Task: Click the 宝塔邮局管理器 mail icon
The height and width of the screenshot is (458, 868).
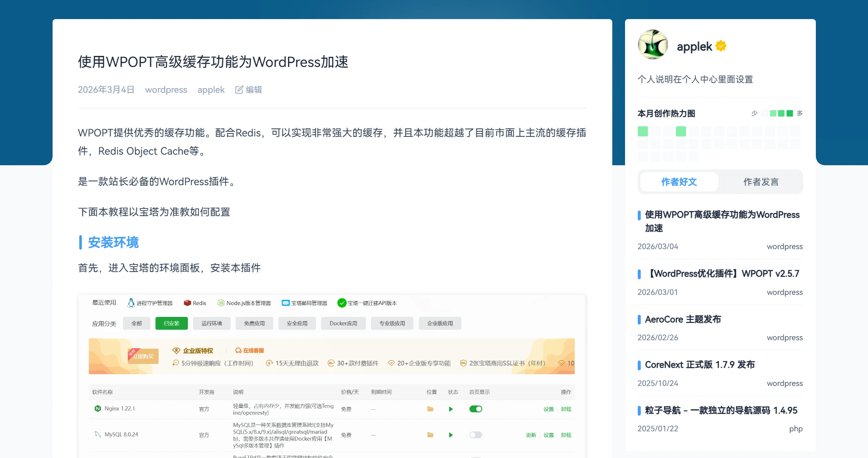Action: click(285, 303)
